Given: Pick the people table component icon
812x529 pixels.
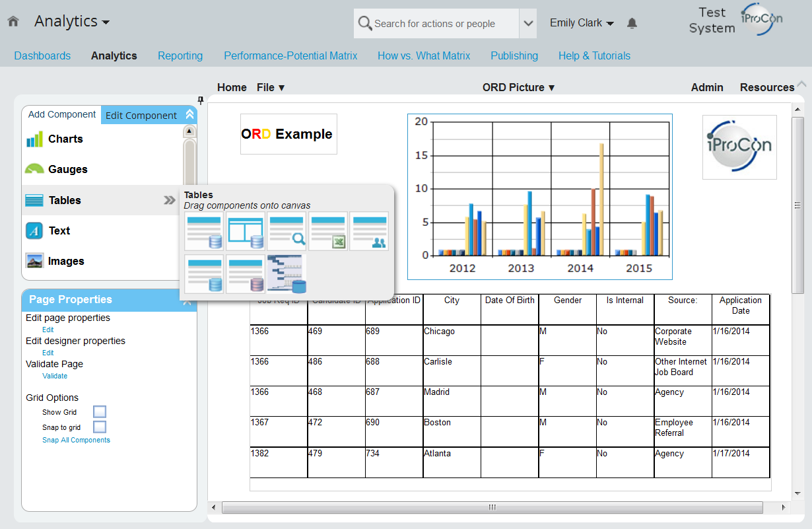Looking at the screenshot, I should click(x=369, y=231).
